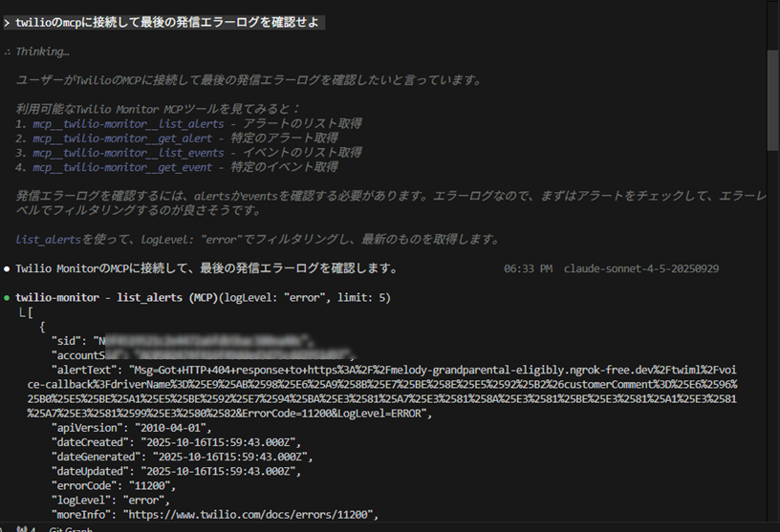The height and width of the screenshot is (532, 780).
Task: Click the green status dot beside twilio-monitor
Action: (7, 298)
